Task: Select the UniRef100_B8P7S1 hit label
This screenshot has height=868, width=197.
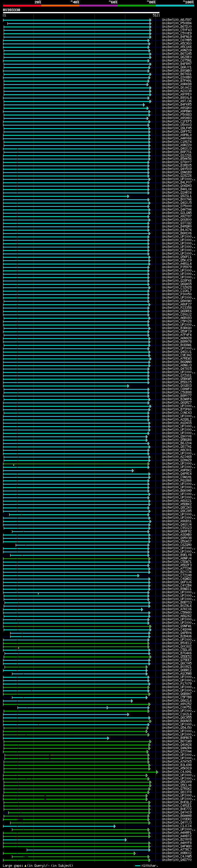Action: (x=177, y=152)
